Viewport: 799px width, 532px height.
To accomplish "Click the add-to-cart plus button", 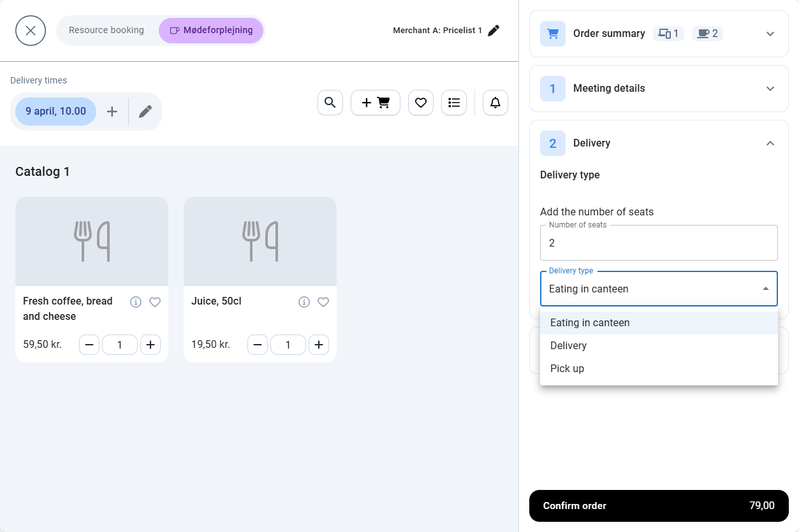I will pyautogui.click(x=376, y=103).
